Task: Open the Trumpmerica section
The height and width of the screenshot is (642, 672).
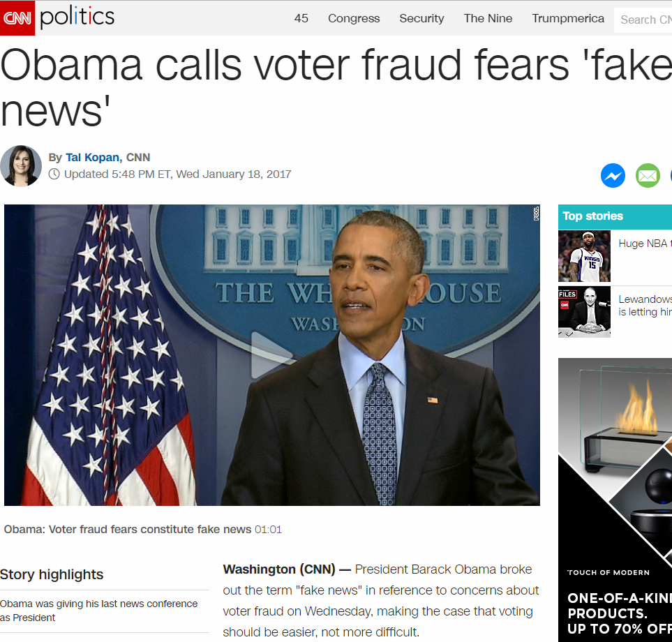Action: (568, 18)
